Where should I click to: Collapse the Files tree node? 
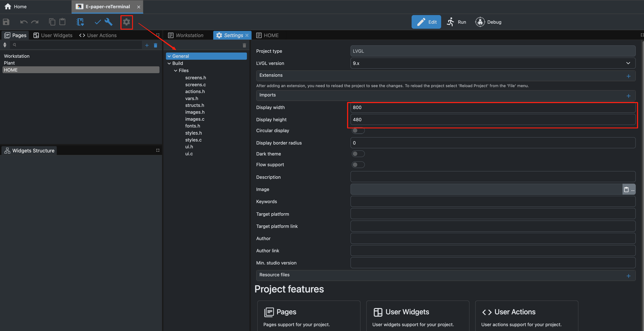175,70
